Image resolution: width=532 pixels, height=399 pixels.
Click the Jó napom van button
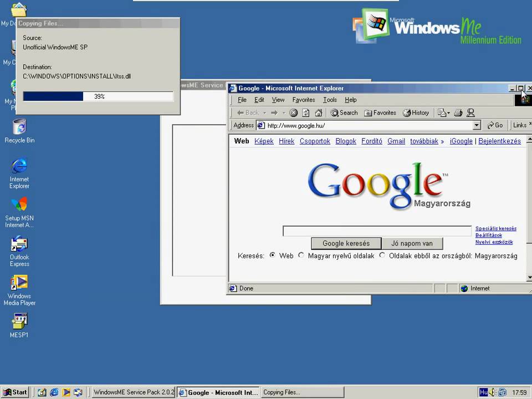[x=412, y=243]
